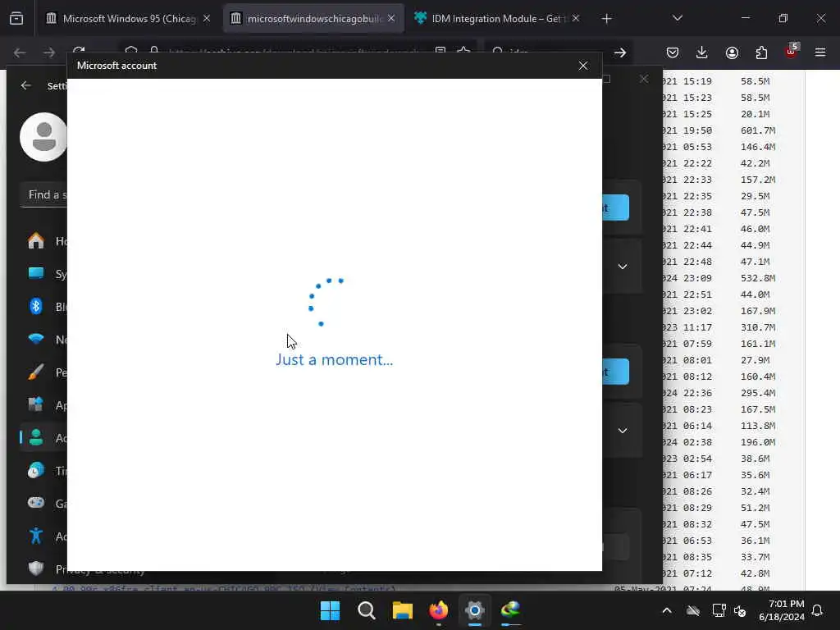Switch to microsoftwindowschicagobuild tab
Screen dimensions: 840x630
coord(313,19)
